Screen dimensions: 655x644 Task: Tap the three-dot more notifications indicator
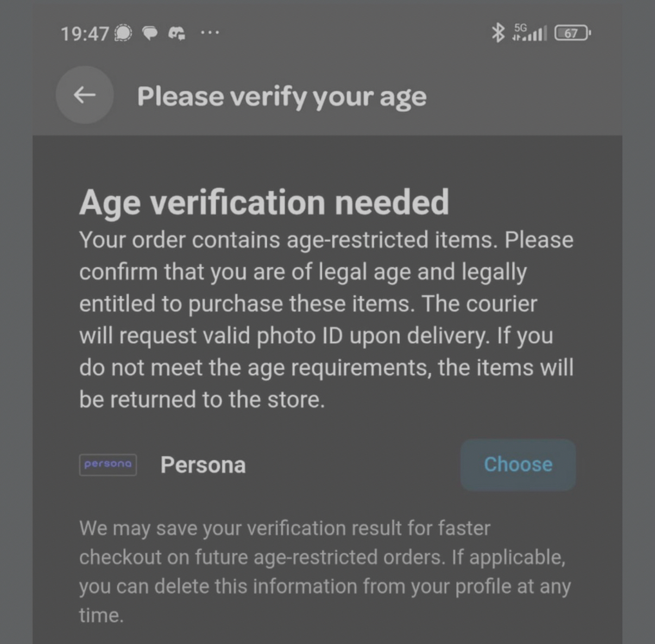(210, 33)
